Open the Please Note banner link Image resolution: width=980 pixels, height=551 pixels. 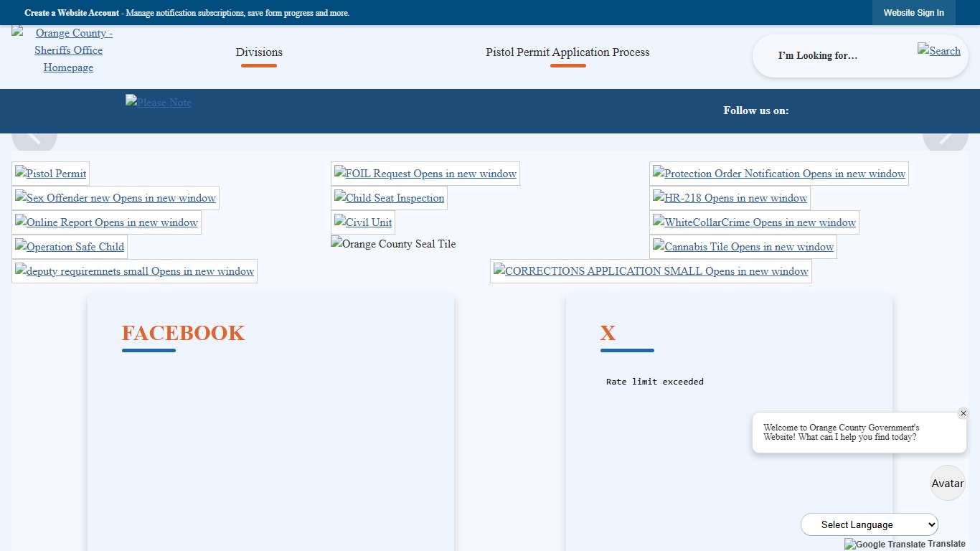click(159, 102)
